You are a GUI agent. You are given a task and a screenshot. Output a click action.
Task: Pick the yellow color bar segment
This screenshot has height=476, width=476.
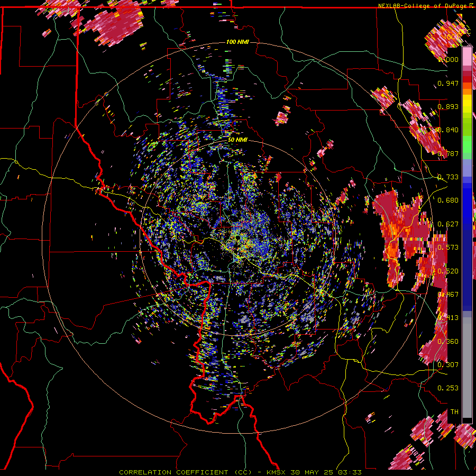click(467, 104)
